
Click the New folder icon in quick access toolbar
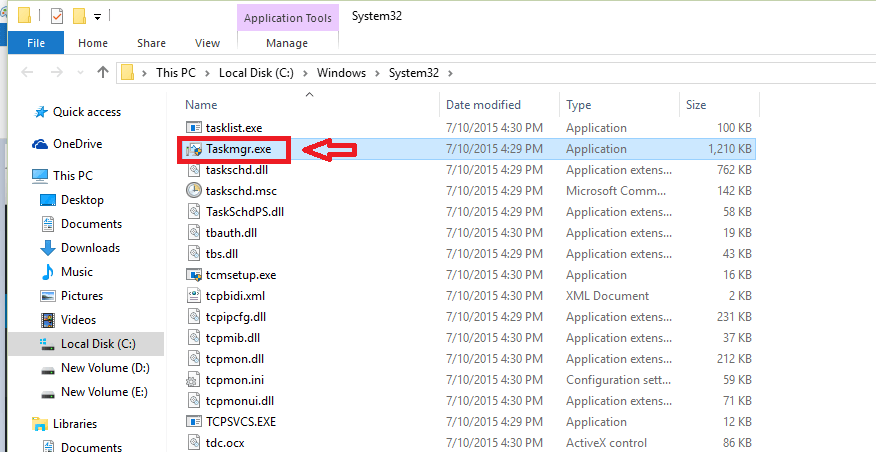click(80, 16)
